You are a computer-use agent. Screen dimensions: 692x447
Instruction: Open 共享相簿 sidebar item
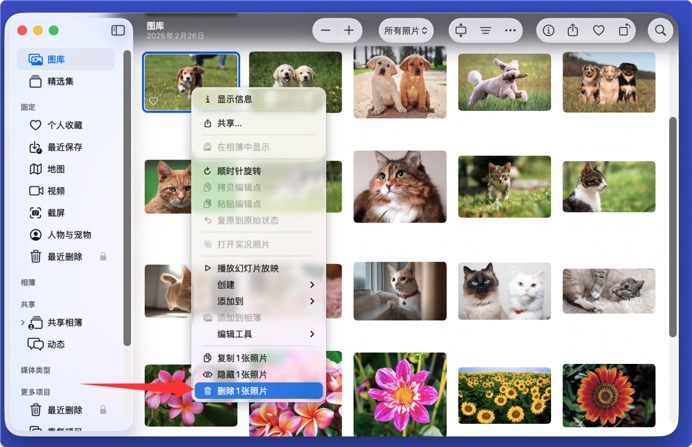pyautogui.click(x=66, y=323)
